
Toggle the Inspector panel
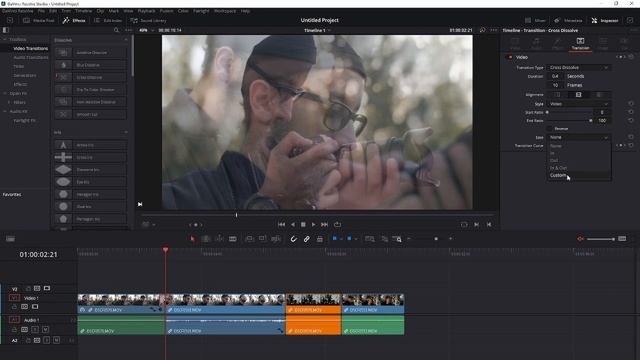tap(605, 20)
